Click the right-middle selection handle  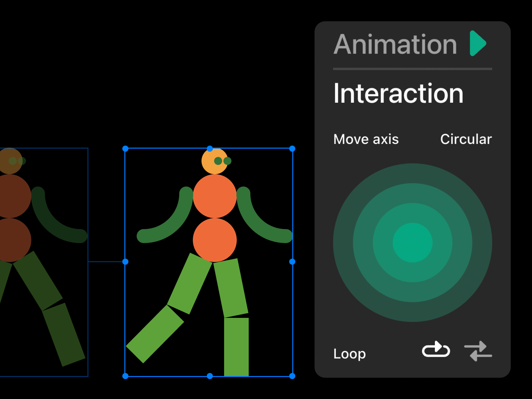pyautogui.click(x=292, y=262)
